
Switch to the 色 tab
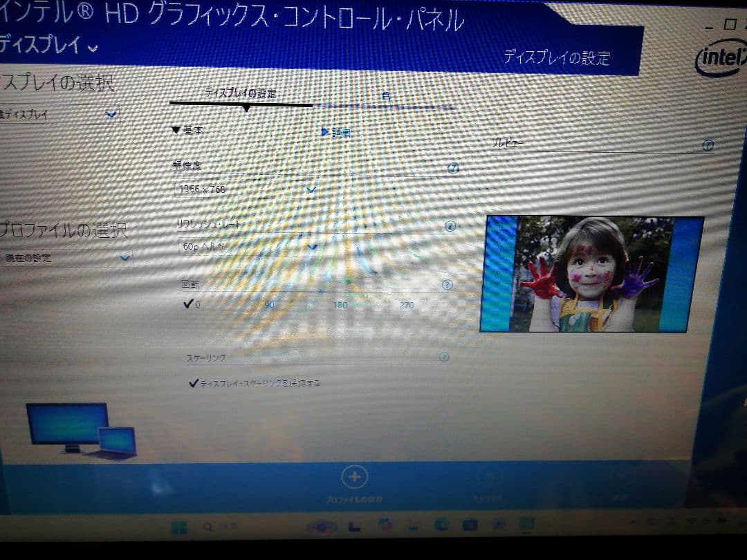(386, 97)
